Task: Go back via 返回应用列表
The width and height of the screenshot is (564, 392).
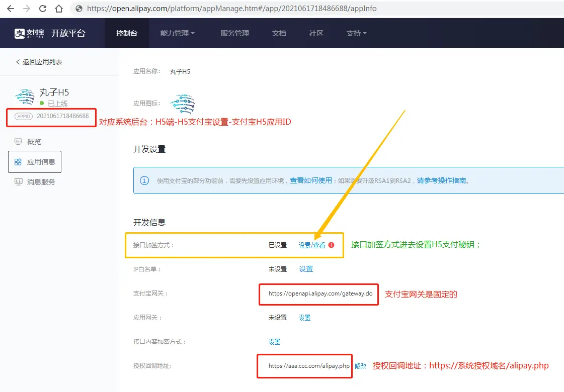Action: [39, 62]
